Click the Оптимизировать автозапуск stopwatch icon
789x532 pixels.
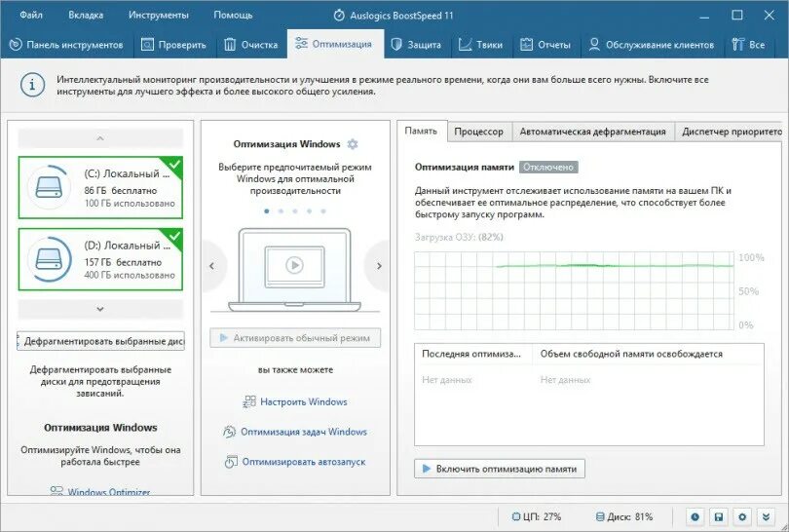[x=231, y=462]
